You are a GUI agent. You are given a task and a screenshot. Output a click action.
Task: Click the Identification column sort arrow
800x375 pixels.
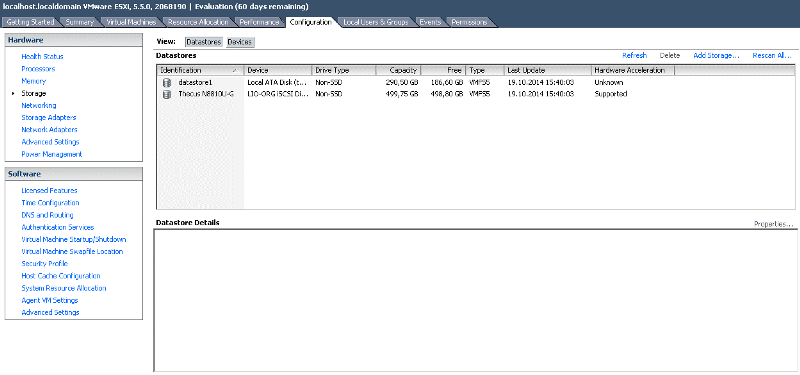(x=235, y=70)
